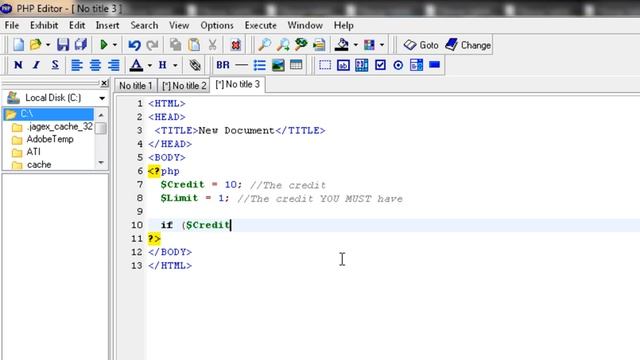Expand the heading H dropdown arrow
Image resolution: width=640 pixels, height=360 pixels.
(x=175, y=65)
